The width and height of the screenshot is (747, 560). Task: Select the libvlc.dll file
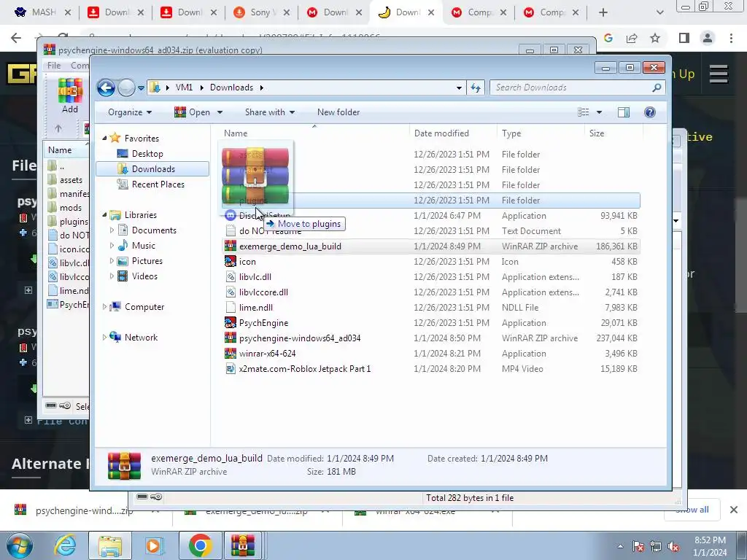click(255, 276)
